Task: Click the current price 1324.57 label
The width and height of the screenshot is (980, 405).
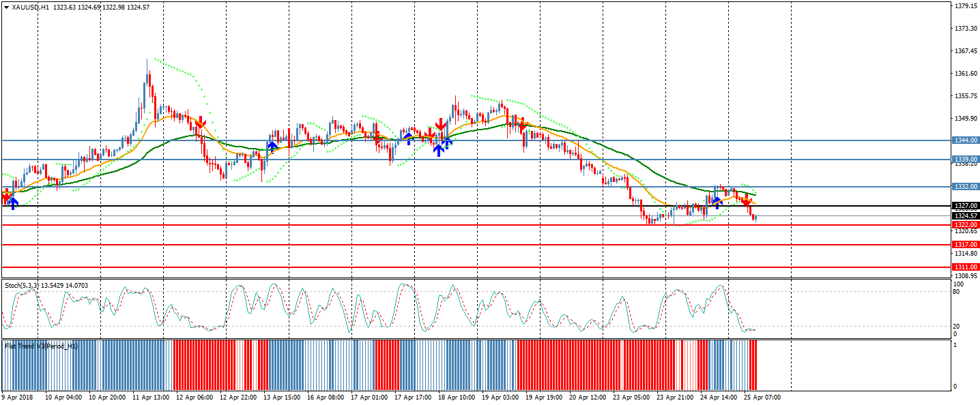Action: point(966,216)
